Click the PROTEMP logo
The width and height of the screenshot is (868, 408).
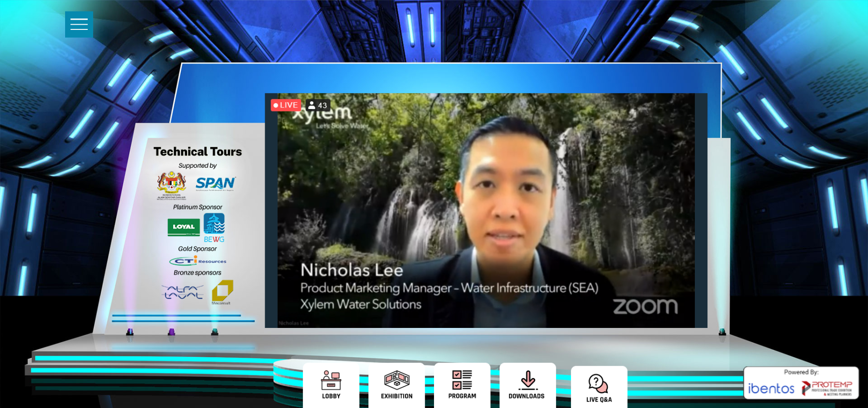pyautogui.click(x=827, y=388)
